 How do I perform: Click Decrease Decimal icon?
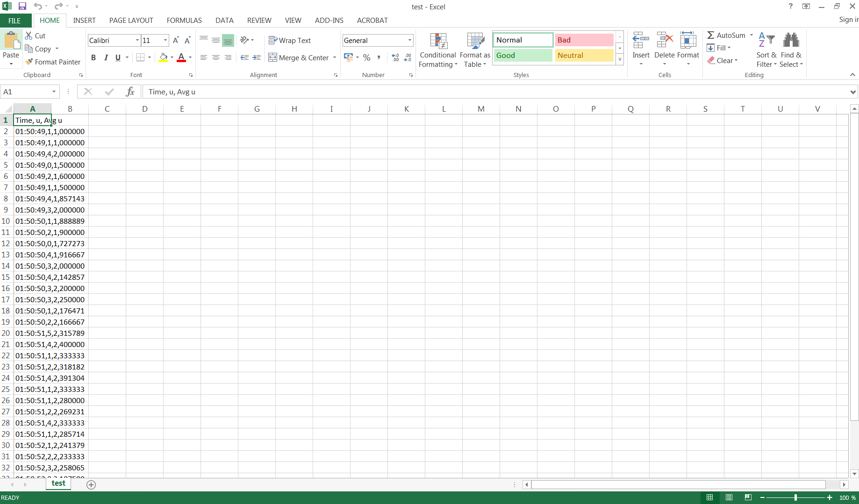click(x=408, y=57)
